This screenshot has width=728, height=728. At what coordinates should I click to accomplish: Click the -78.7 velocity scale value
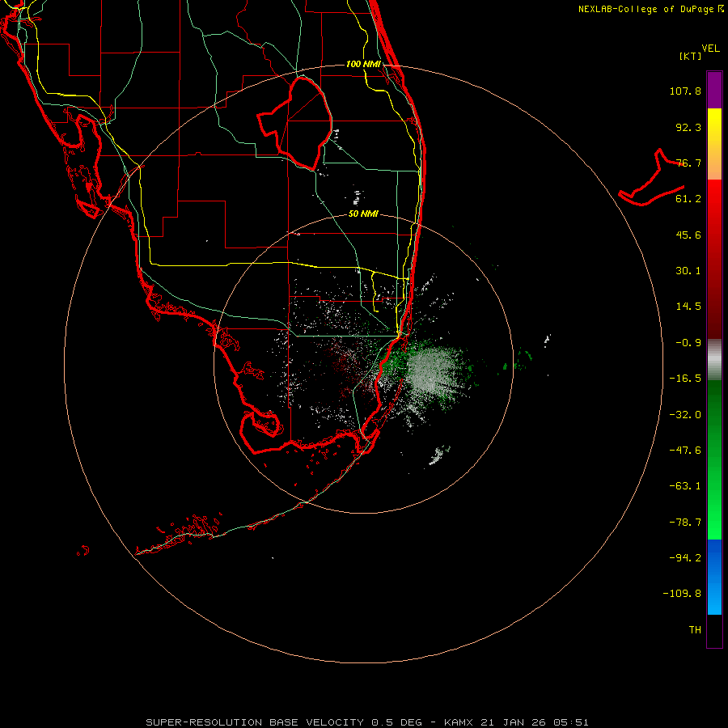point(685,523)
